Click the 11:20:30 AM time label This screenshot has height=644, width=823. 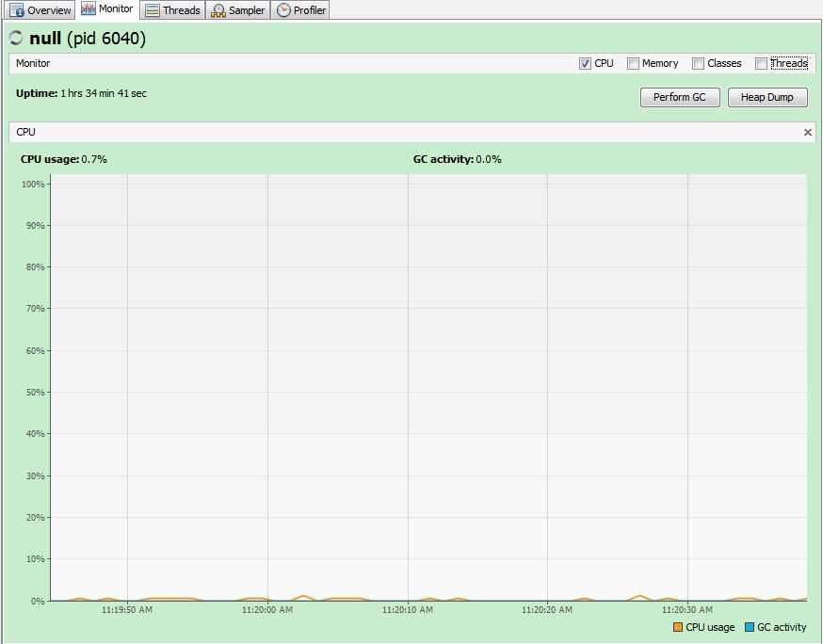687,610
